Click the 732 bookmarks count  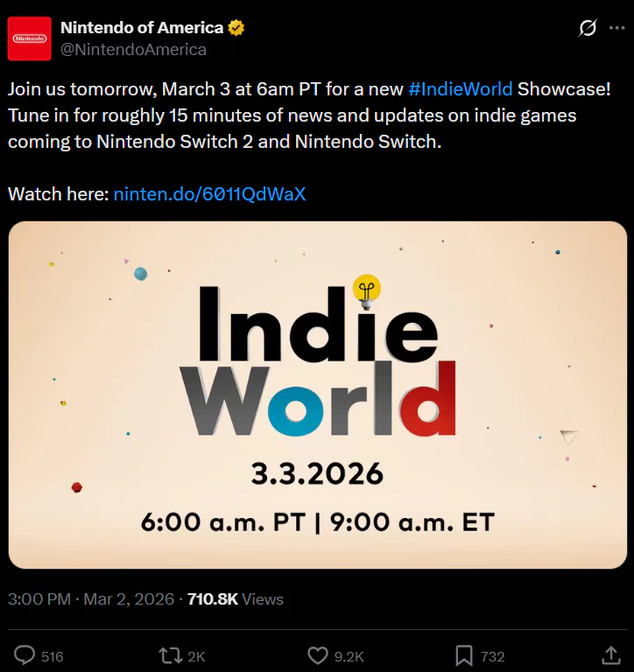(x=493, y=656)
